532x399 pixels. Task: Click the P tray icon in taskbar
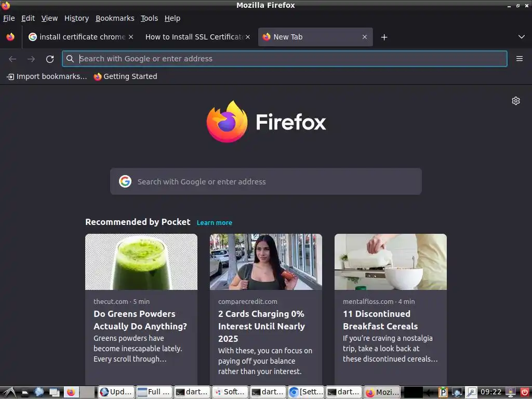click(x=443, y=393)
